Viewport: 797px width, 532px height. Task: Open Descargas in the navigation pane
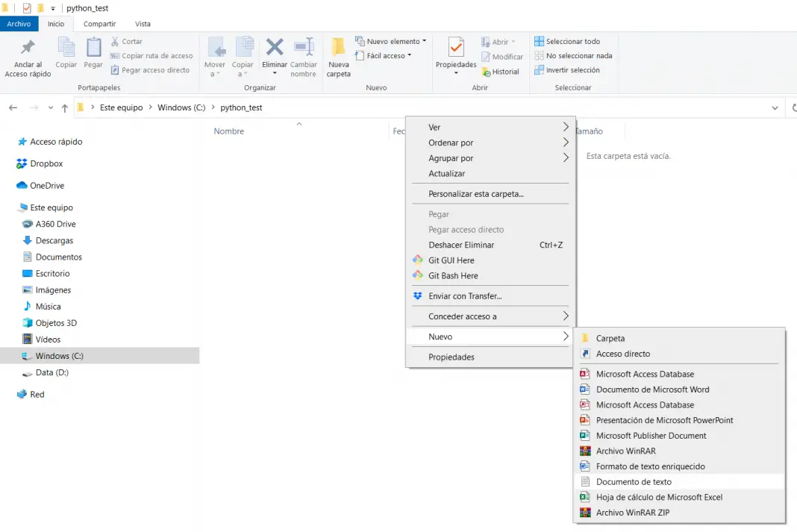tap(54, 241)
